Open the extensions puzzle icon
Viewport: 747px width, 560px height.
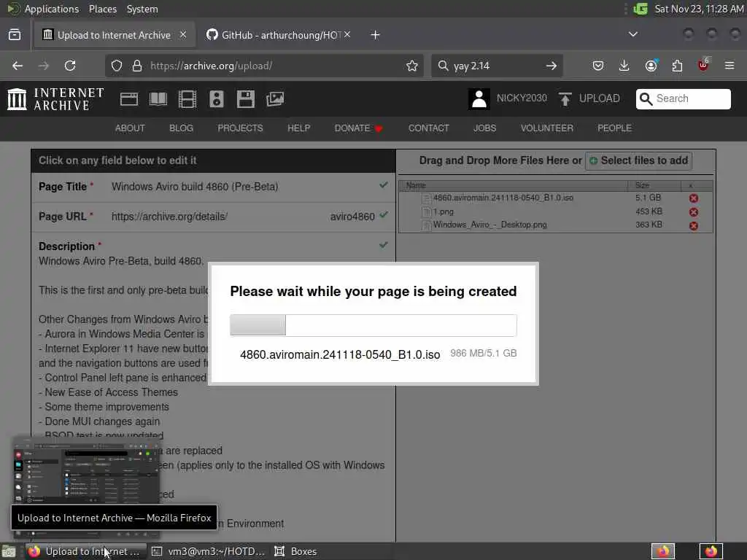tap(677, 66)
